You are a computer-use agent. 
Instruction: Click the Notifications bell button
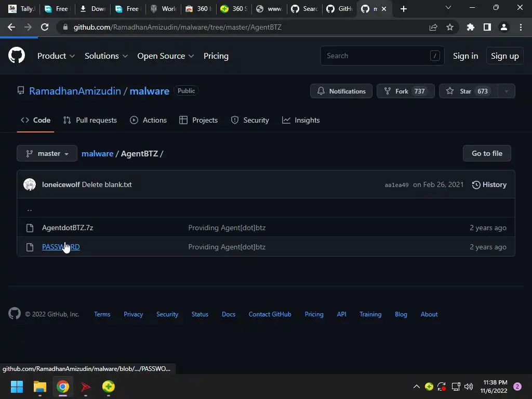pyautogui.click(x=341, y=91)
